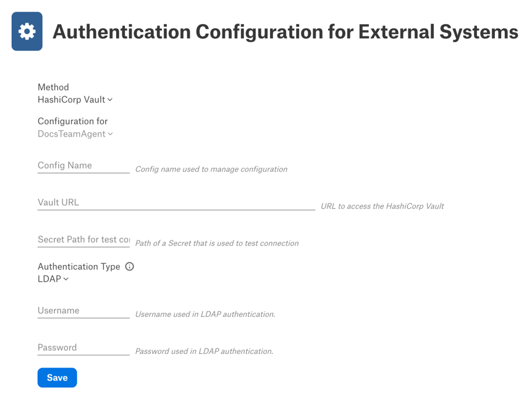
Task: Click the Method label
Action: (53, 87)
